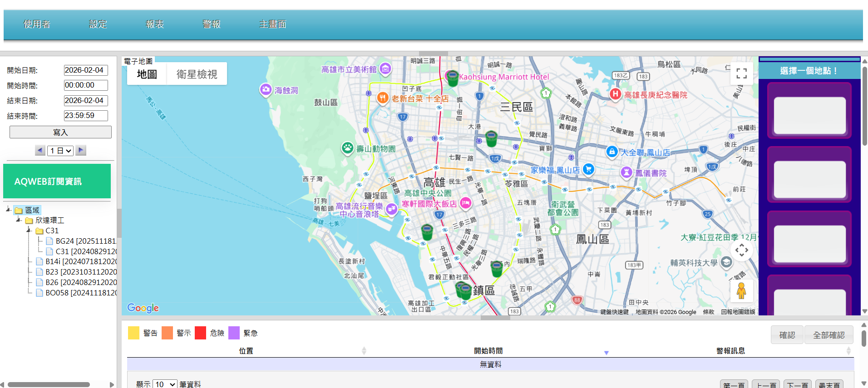Viewport: 868px width, 388px height.
Task: Open the rows-per-page 10 dropdown
Action: pos(165,384)
